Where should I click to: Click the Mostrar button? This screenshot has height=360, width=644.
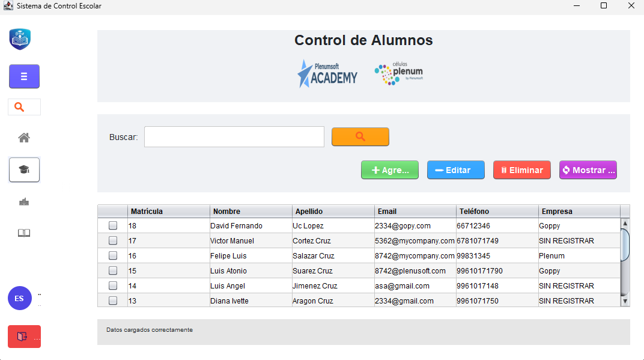(588, 169)
